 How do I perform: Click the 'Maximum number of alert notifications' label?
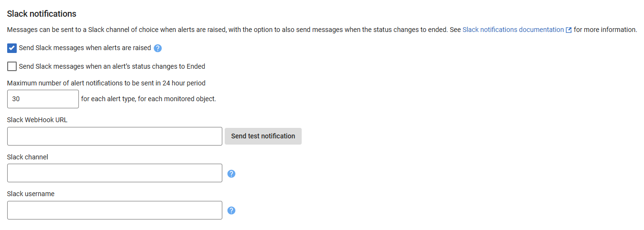pyautogui.click(x=106, y=83)
